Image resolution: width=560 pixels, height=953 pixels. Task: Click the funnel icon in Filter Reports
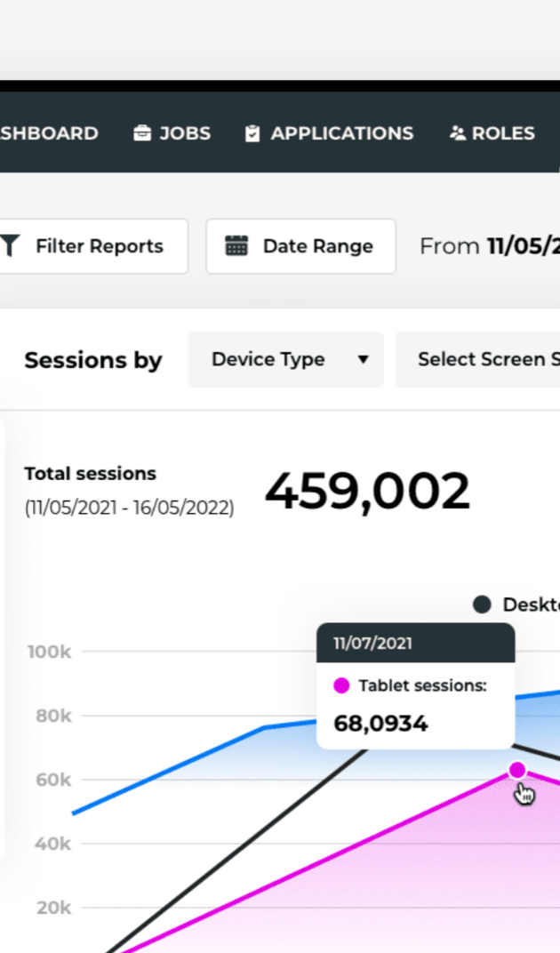coord(10,246)
